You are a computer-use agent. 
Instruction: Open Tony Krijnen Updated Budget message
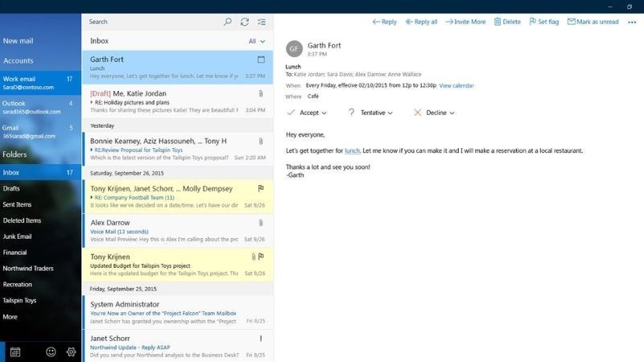tap(177, 265)
